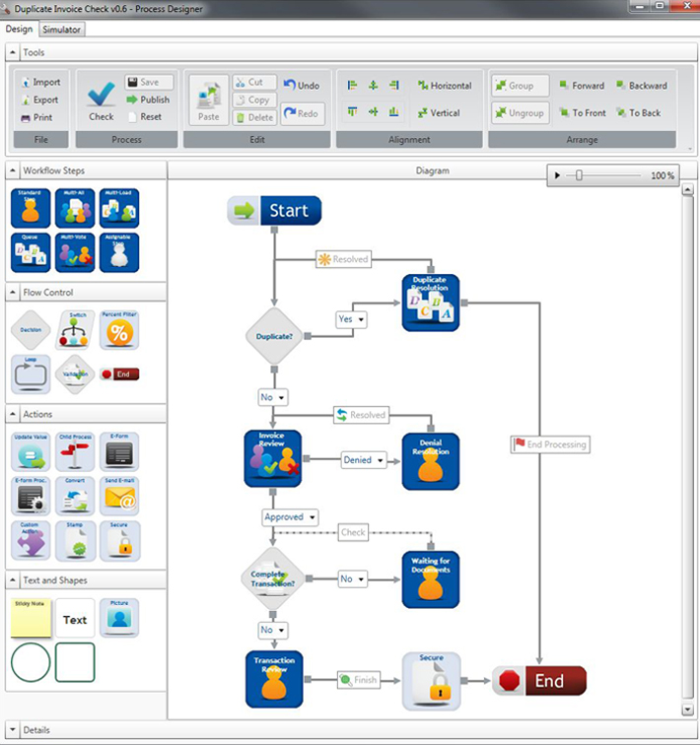This screenshot has height=745, width=700.
Task: Distribute shapes with Horizontal
Action: (x=445, y=86)
